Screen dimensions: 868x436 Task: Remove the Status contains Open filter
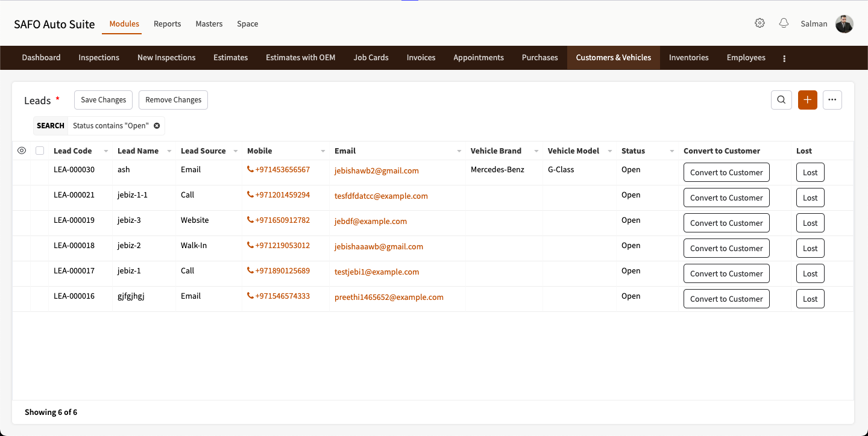(157, 125)
